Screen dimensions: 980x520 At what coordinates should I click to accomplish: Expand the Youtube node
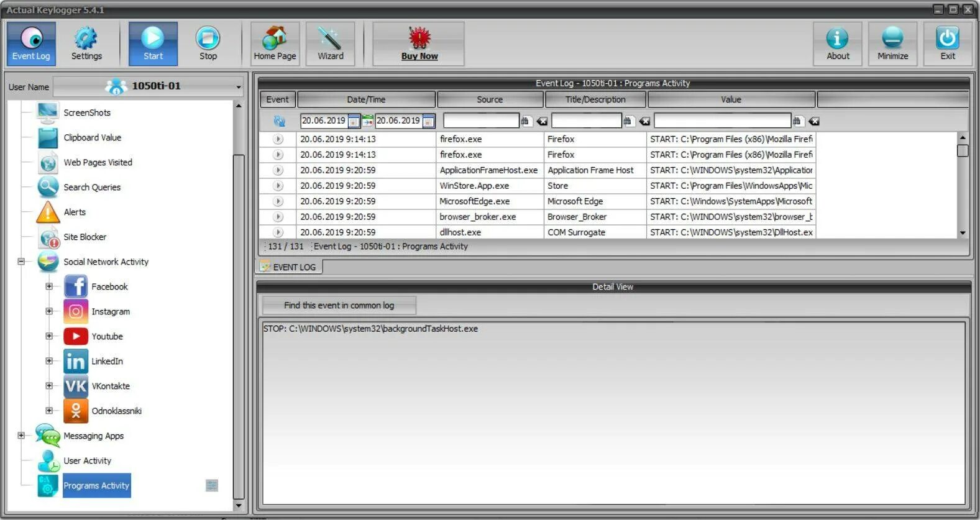click(x=49, y=336)
